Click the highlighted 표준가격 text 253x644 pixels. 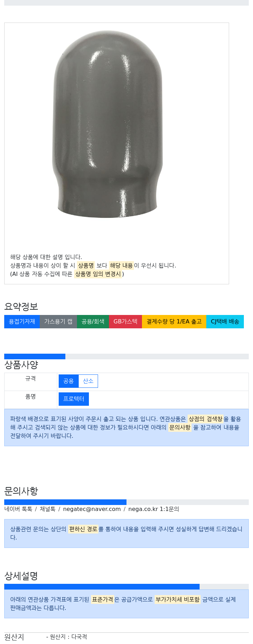[x=103, y=599]
